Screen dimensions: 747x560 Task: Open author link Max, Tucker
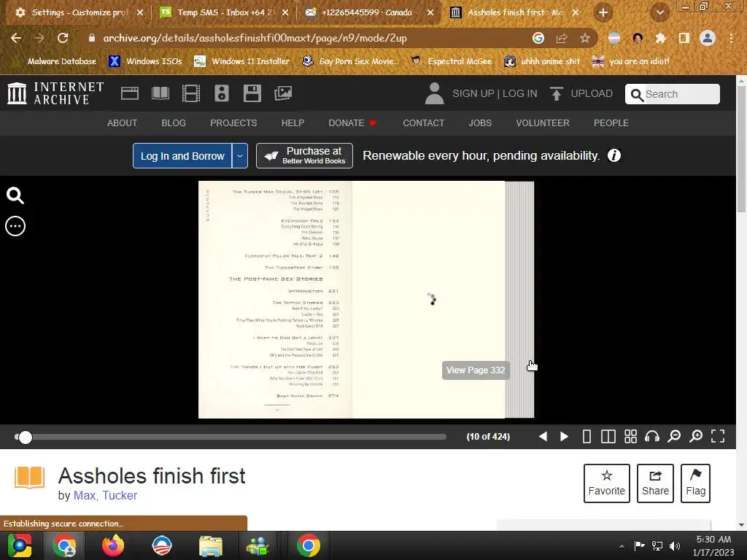coord(105,495)
